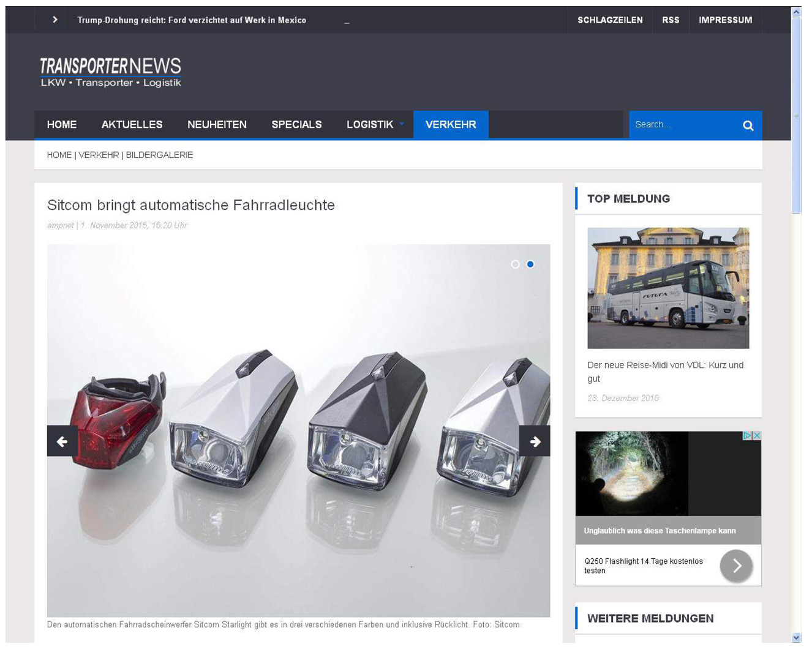Screen dimensions: 812x652
Task: Click the article title 'Sitcom bringt automatische Fahrradleuchte'
Action: (191, 204)
